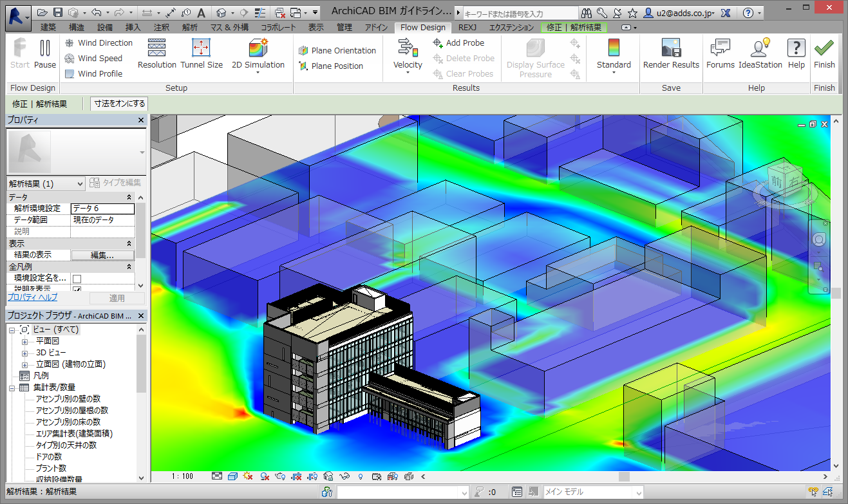Collapse the データ property section
Image resolution: width=848 pixels, height=504 pixels.
(129, 197)
